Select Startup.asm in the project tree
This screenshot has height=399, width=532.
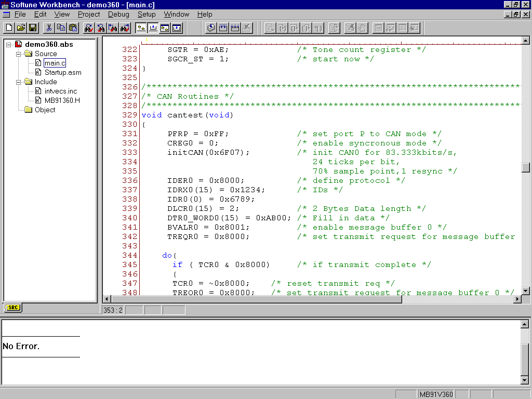click(62, 73)
